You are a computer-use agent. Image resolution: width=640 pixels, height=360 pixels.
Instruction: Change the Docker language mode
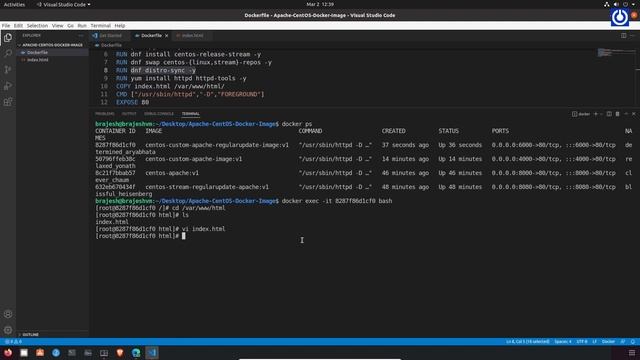click(608, 342)
